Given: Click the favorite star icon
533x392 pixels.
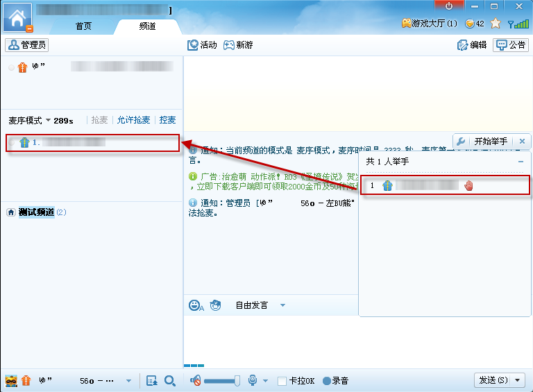Looking at the screenshot, I should [496, 24].
